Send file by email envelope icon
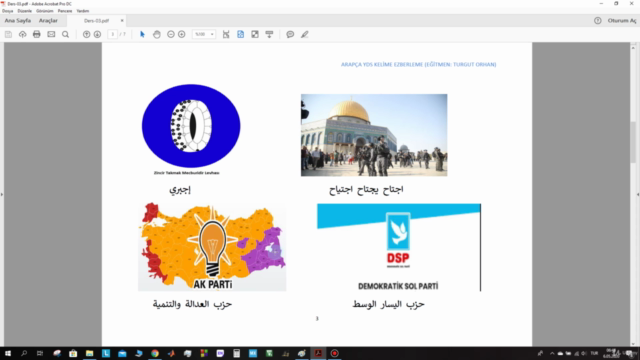Viewport: 640px width, 360px height. coord(51,34)
